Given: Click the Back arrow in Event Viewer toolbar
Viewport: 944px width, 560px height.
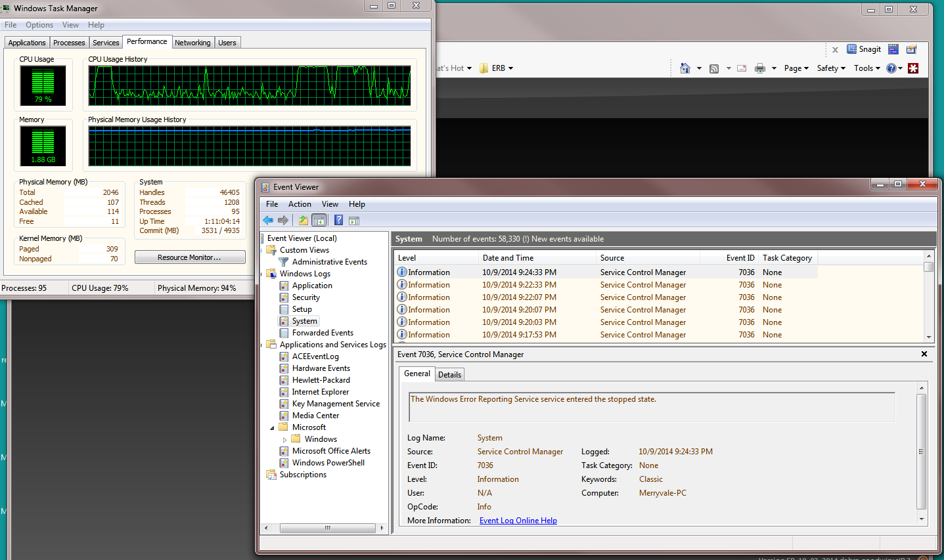Looking at the screenshot, I should [x=268, y=221].
